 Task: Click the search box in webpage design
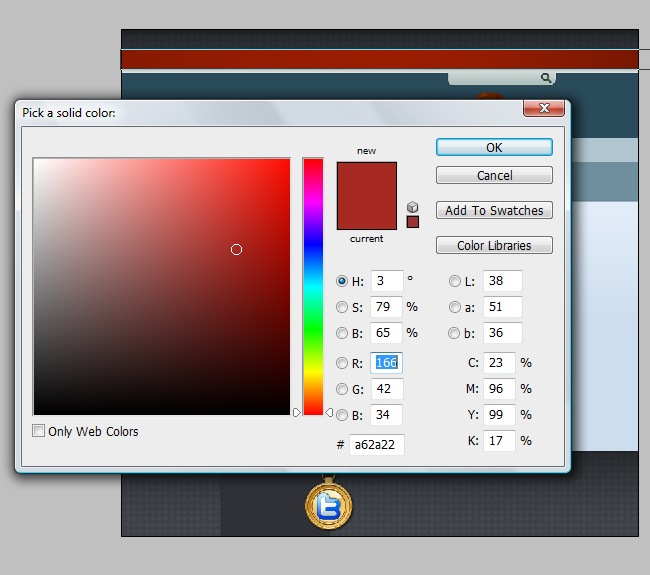[x=502, y=78]
